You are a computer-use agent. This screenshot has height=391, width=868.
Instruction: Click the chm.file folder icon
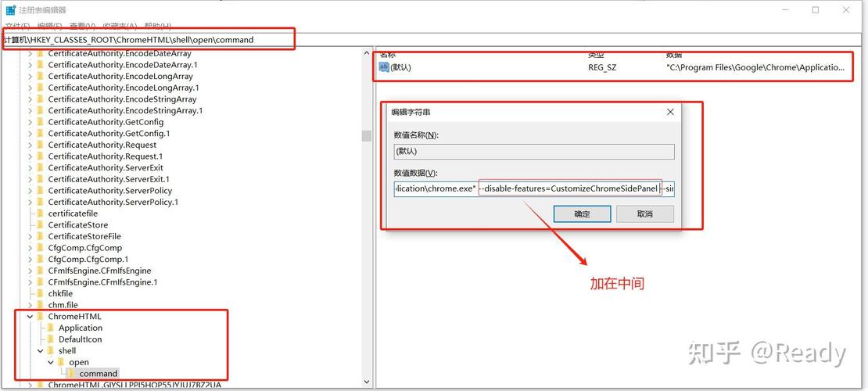[40, 305]
